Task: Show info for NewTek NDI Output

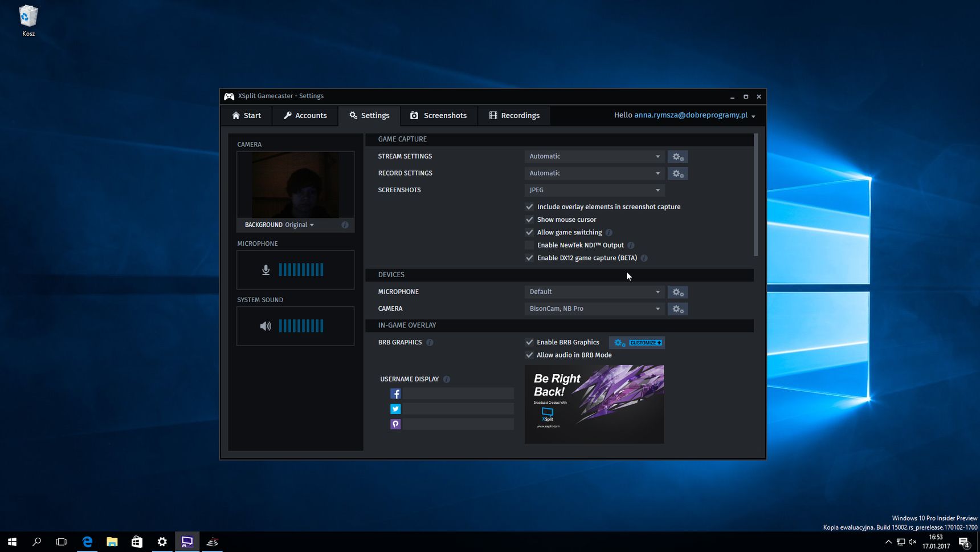Action: tap(631, 245)
